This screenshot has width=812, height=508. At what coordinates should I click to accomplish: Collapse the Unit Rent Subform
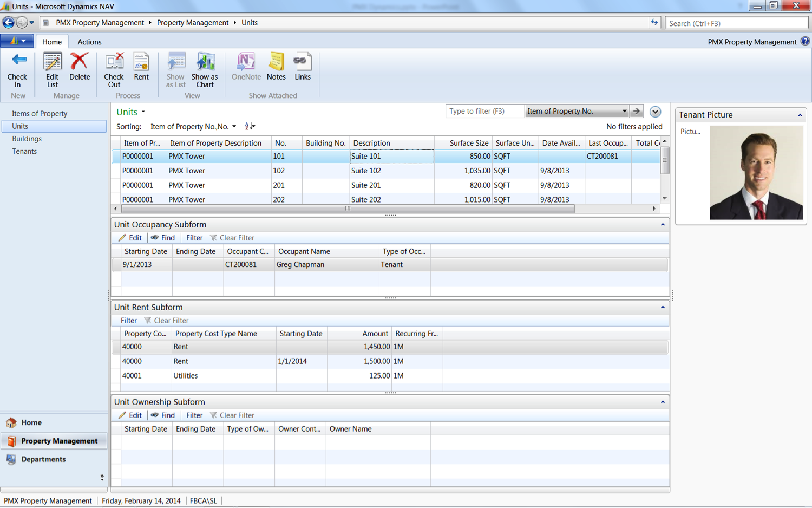coord(662,307)
